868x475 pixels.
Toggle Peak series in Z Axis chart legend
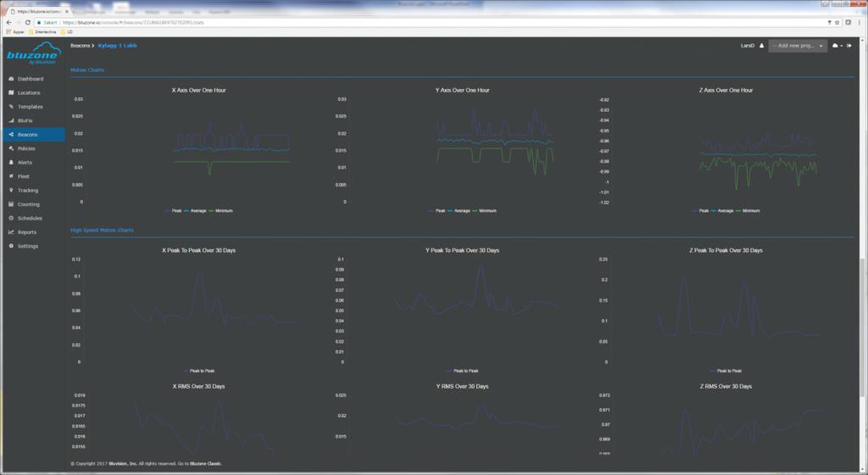point(700,210)
